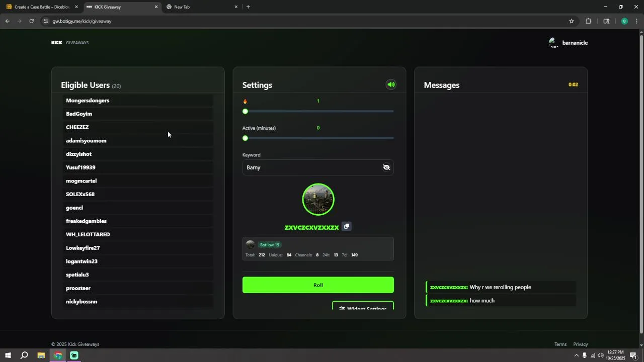
Task: Open a new browser tab with plus
Action: (248, 7)
